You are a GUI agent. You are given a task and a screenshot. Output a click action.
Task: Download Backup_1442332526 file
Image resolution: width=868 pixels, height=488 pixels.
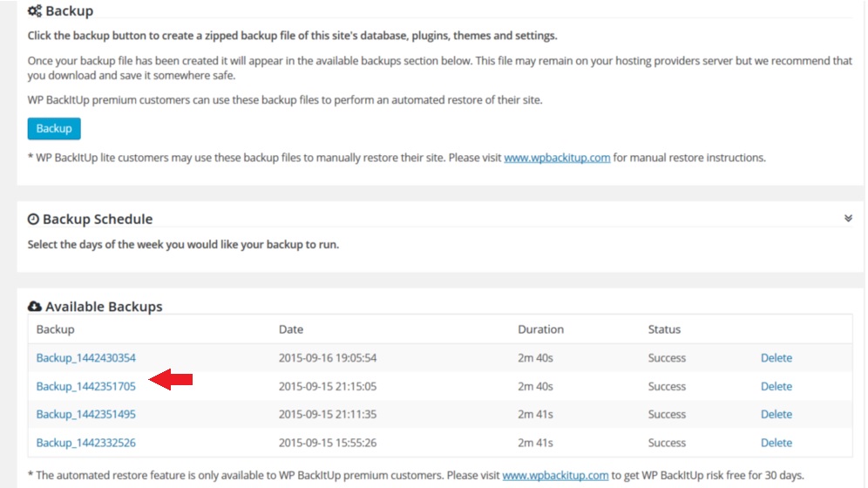[x=85, y=443]
